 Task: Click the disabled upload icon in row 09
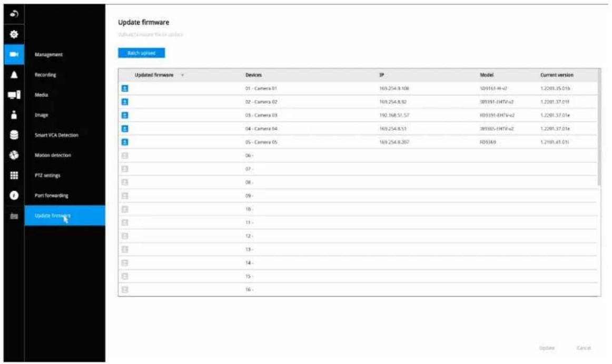pyautogui.click(x=125, y=196)
